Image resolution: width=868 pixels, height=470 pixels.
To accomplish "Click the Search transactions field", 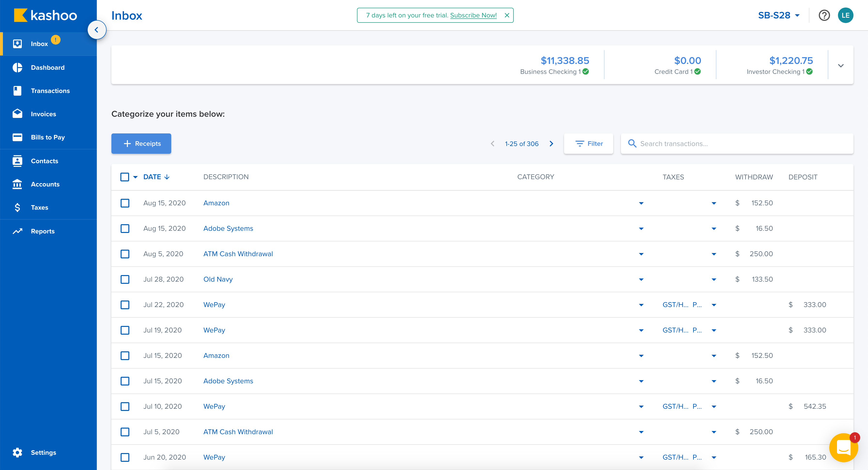I will point(737,144).
